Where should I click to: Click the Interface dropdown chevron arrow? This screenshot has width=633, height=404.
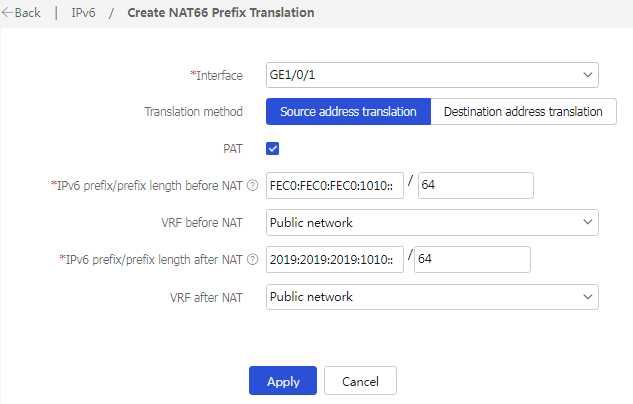(587, 75)
